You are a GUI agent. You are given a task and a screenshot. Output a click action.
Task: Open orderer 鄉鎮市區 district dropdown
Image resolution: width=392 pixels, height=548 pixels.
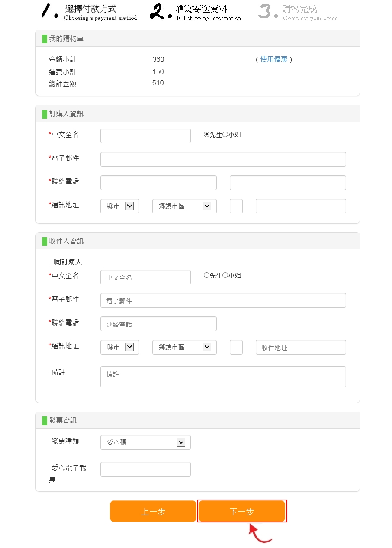click(184, 206)
